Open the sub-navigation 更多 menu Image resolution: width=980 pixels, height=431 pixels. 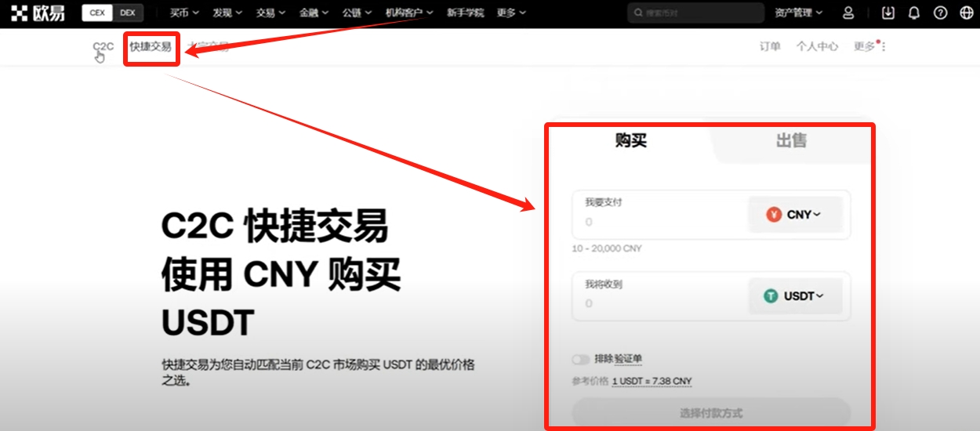pos(869,46)
